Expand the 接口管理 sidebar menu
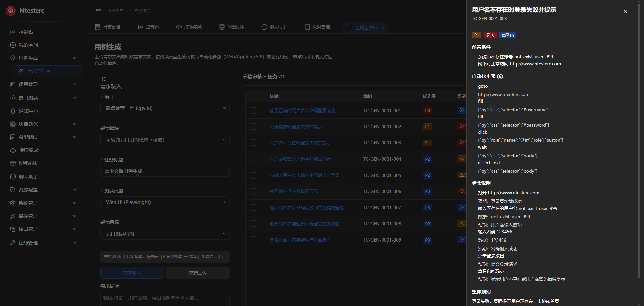Viewport: 644px width, 306px height. 75,229
